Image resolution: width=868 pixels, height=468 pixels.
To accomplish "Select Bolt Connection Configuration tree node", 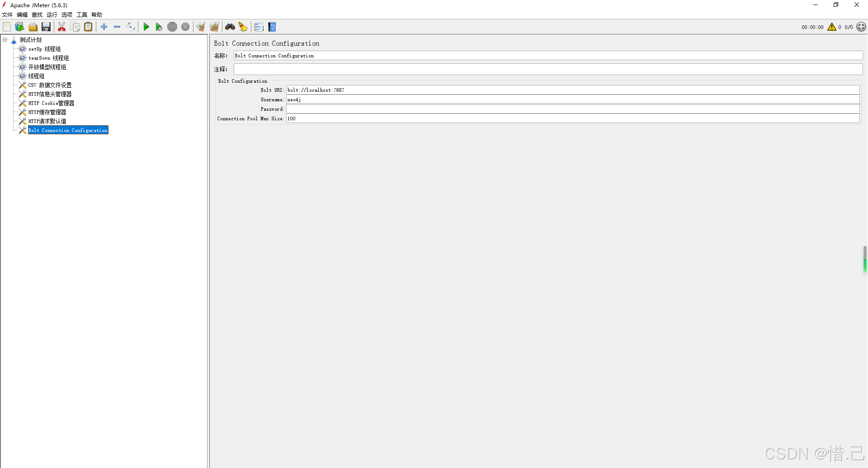I will (68, 130).
